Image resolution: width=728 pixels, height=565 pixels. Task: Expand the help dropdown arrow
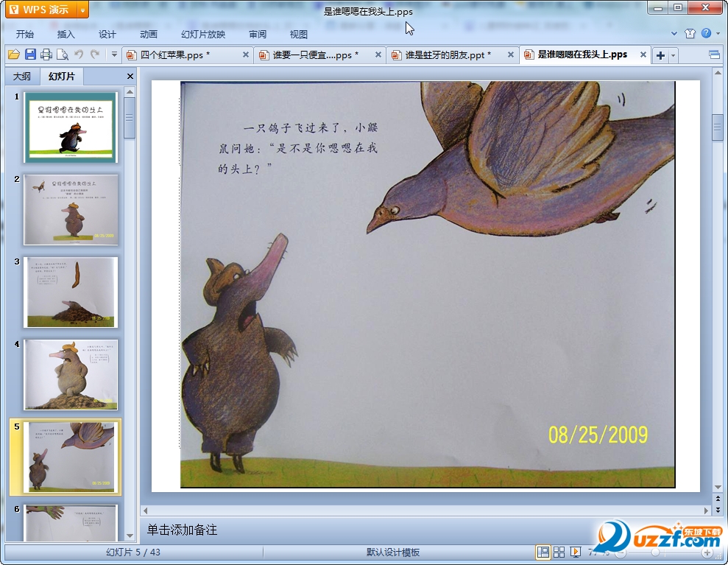(718, 33)
